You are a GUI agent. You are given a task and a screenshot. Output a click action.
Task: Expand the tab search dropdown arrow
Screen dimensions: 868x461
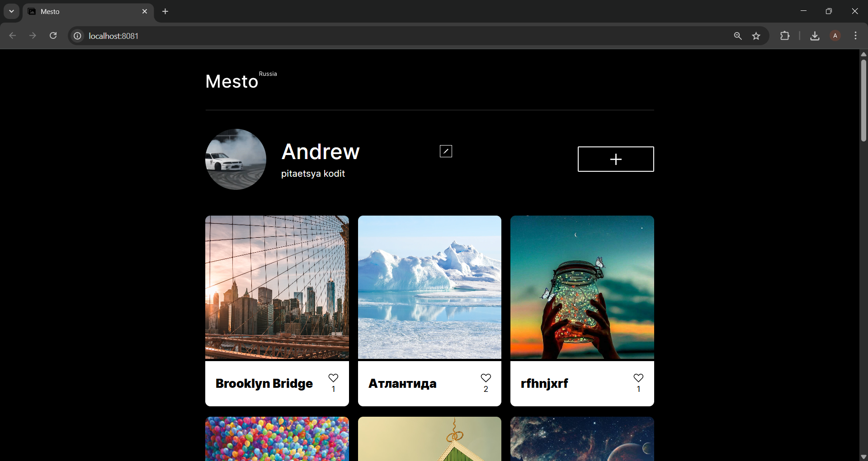point(11,11)
